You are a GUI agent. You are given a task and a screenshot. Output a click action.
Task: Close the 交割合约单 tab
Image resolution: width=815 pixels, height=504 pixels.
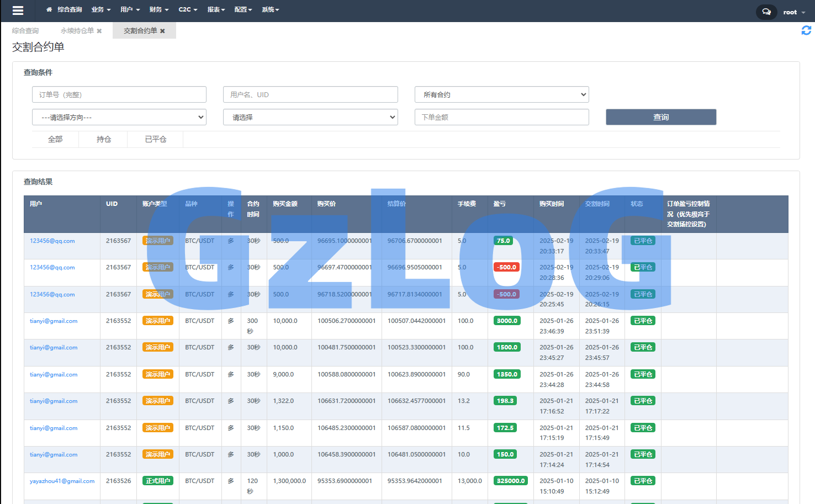tap(162, 31)
